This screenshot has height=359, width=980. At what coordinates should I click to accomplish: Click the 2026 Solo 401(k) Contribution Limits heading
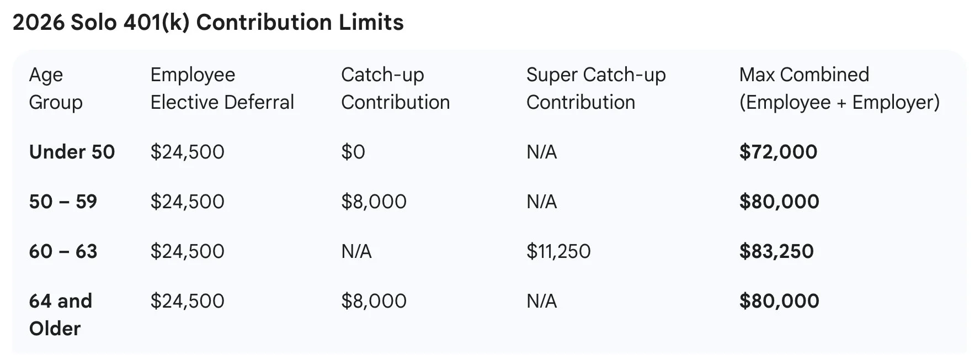pos(208,23)
